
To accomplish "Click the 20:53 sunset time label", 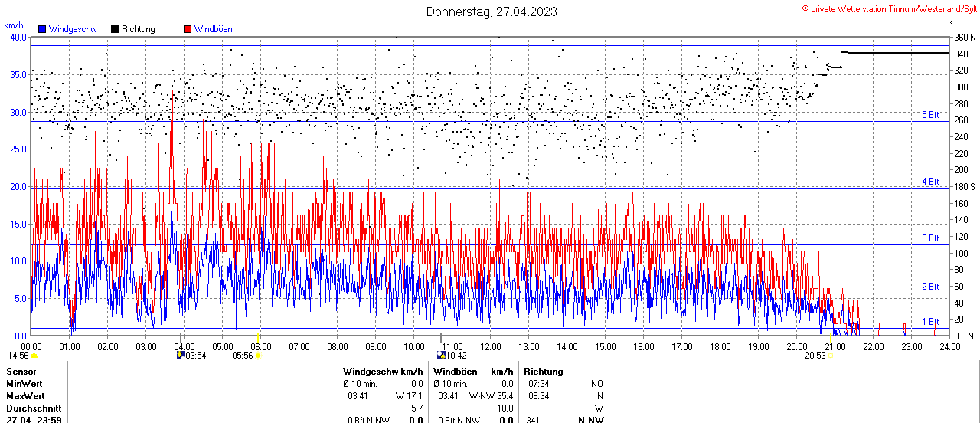I will [x=815, y=356].
